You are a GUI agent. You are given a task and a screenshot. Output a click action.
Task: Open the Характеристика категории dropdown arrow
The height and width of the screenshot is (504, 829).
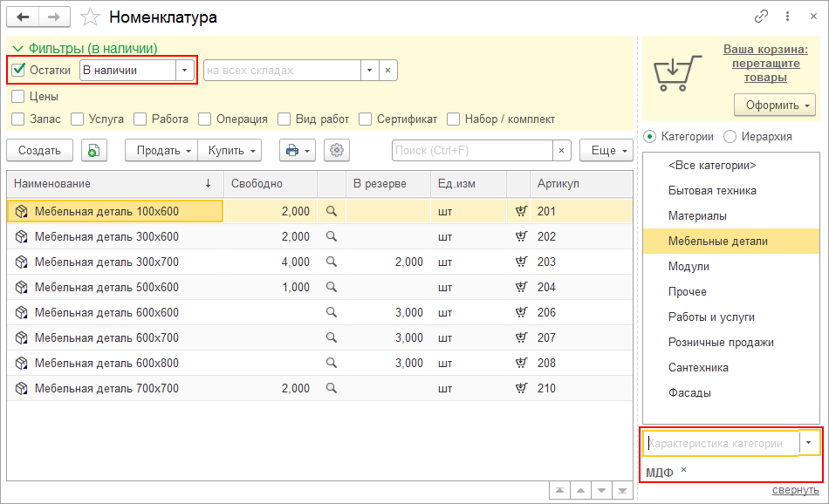pos(808,443)
